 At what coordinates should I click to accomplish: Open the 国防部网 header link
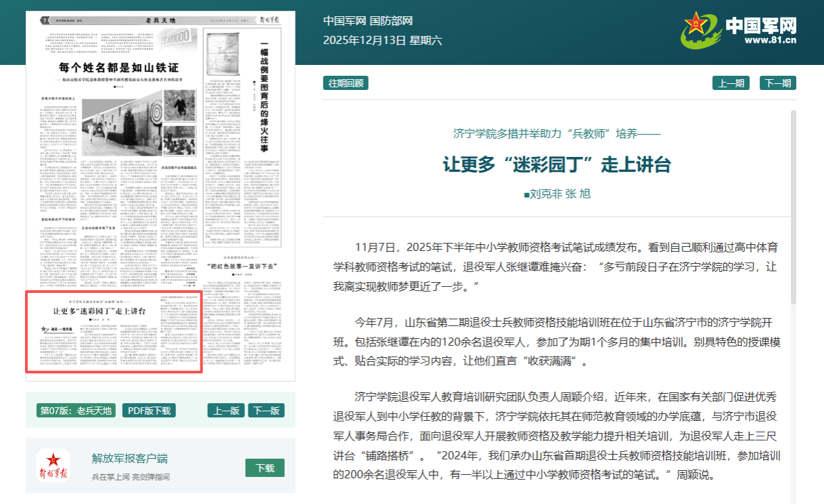point(391,21)
